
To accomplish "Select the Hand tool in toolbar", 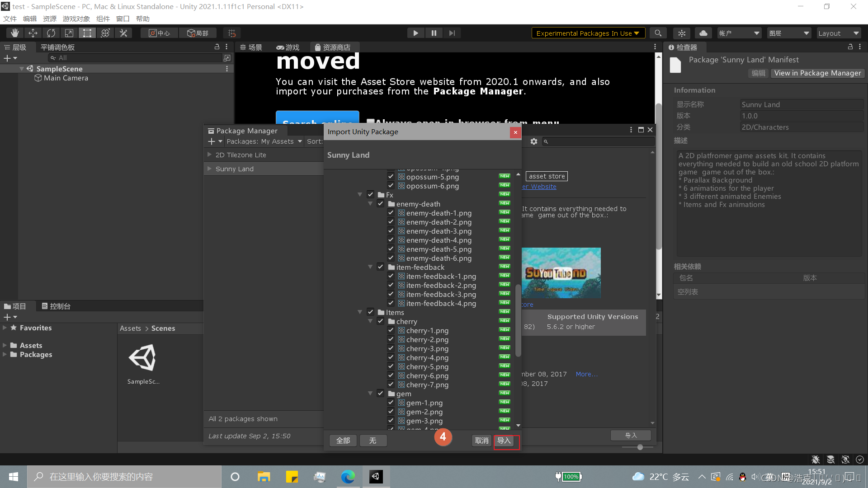I will 15,33.
